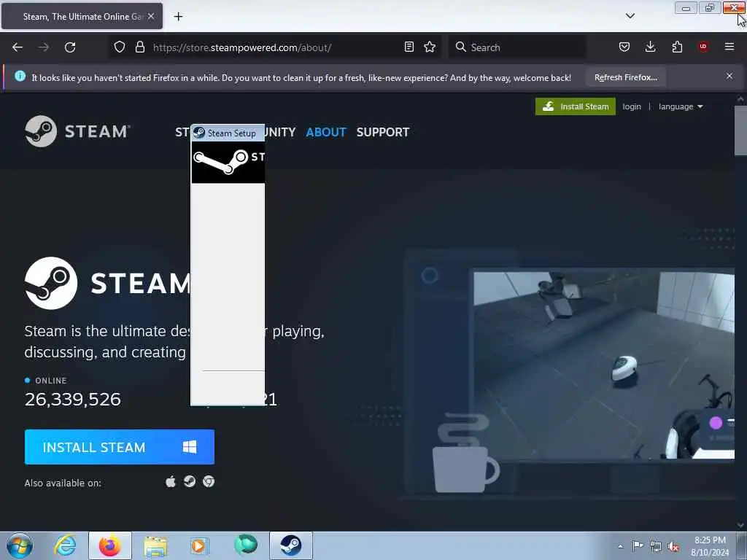
Task: Select the SteamOS download icon
Action: coord(190,482)
